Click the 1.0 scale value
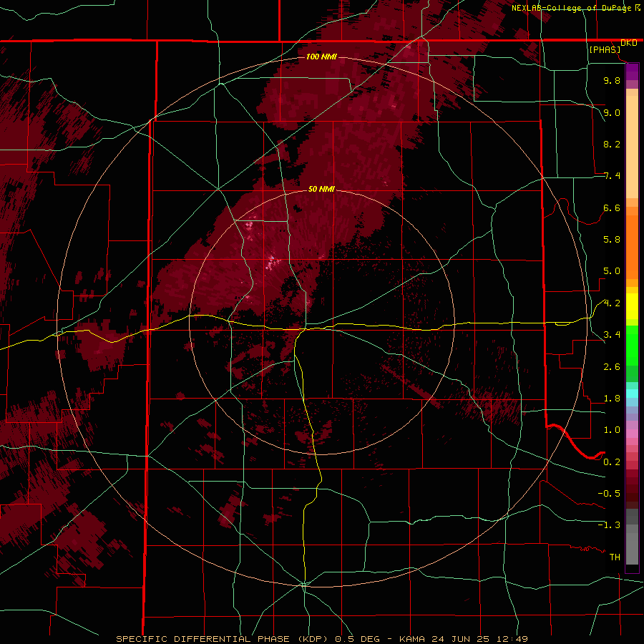This screenshot has height=644, width=644. coord(612,430)
